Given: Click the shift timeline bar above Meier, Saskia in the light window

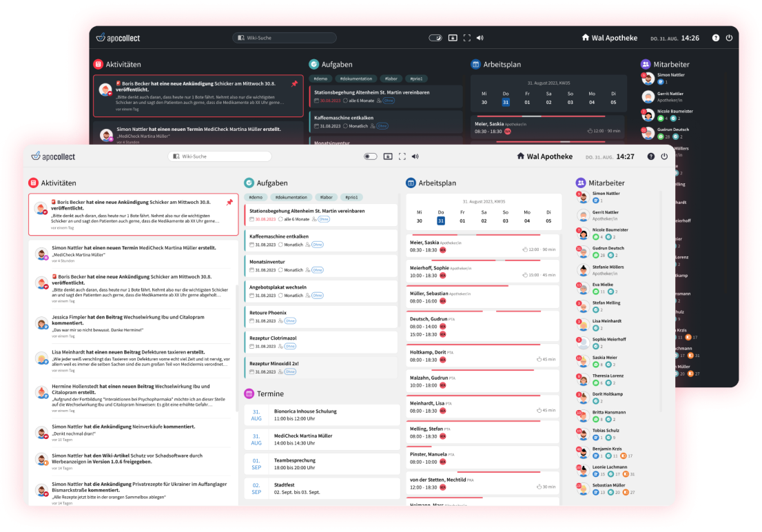Looking at the screenshot, I should pos(484,235).
